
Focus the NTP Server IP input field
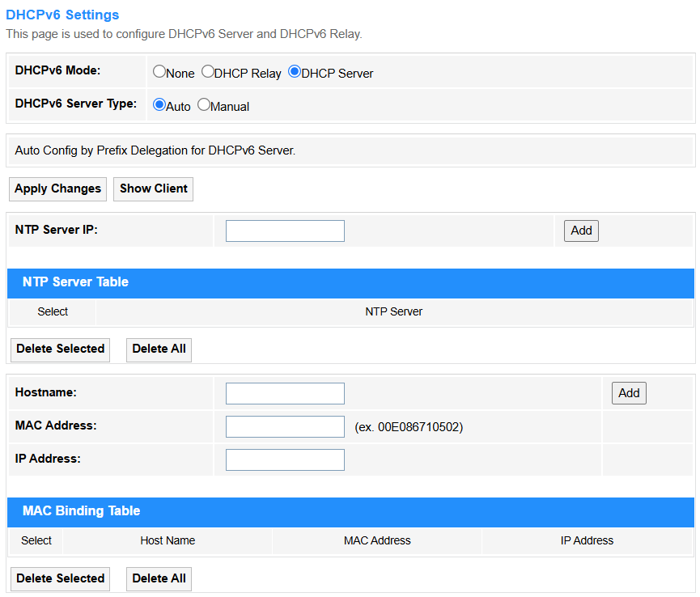[285, 231]
